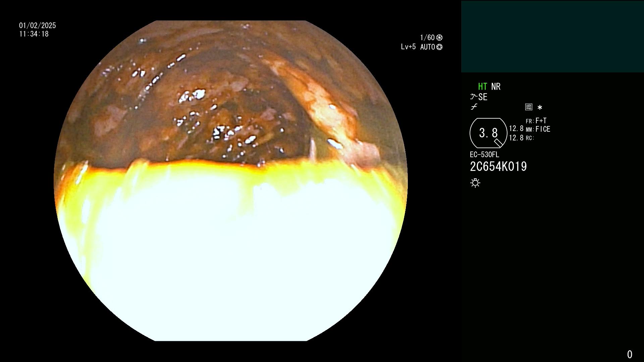
Task: Click the shutter icon beside 1/60
Action: click(439, 38)
